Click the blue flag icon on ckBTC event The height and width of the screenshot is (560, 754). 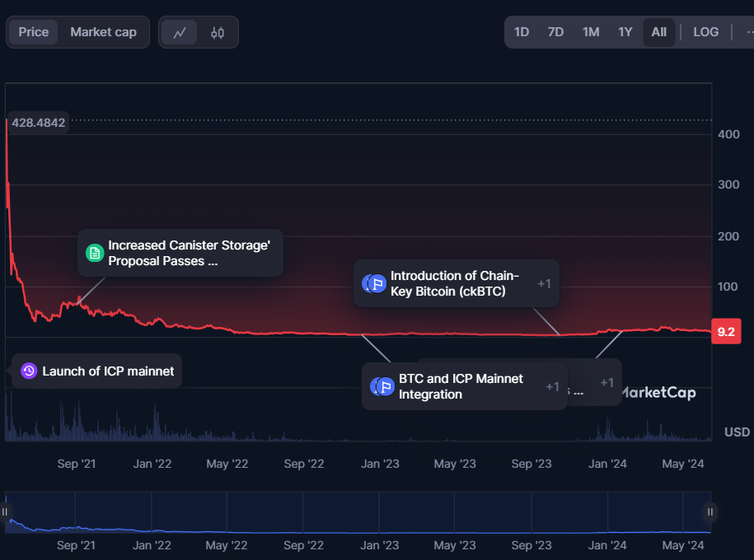coord(377,283)
